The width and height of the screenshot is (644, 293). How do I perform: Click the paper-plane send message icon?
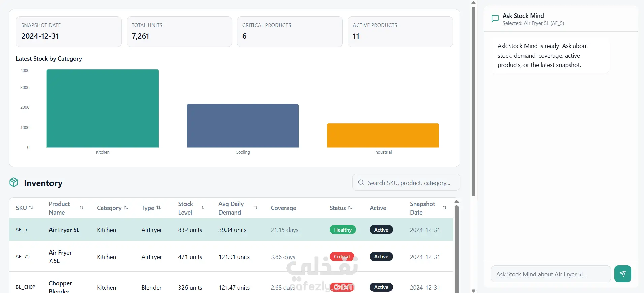point(622,274)
